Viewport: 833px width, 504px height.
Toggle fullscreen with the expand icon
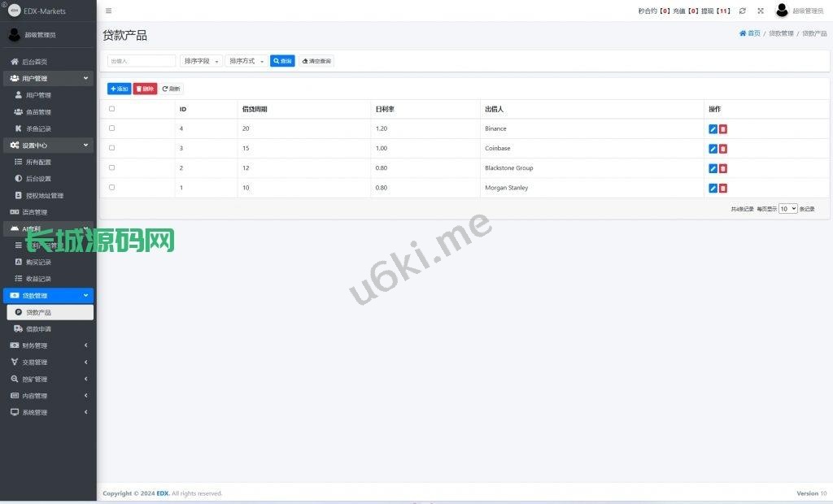tap(761, 11)
